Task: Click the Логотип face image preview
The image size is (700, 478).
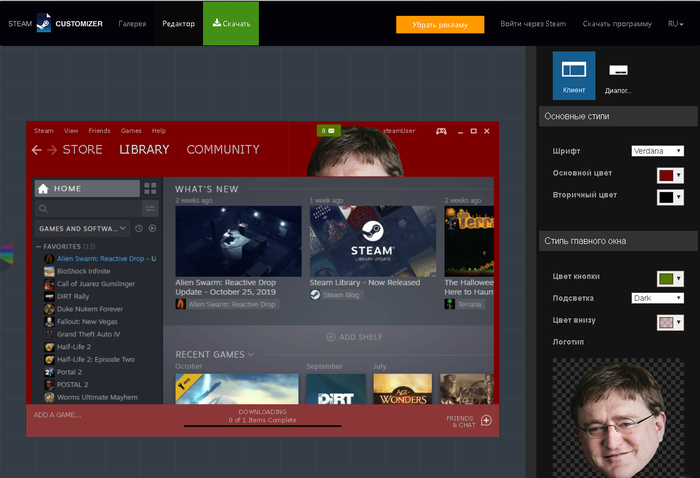Action: (618, 418)
